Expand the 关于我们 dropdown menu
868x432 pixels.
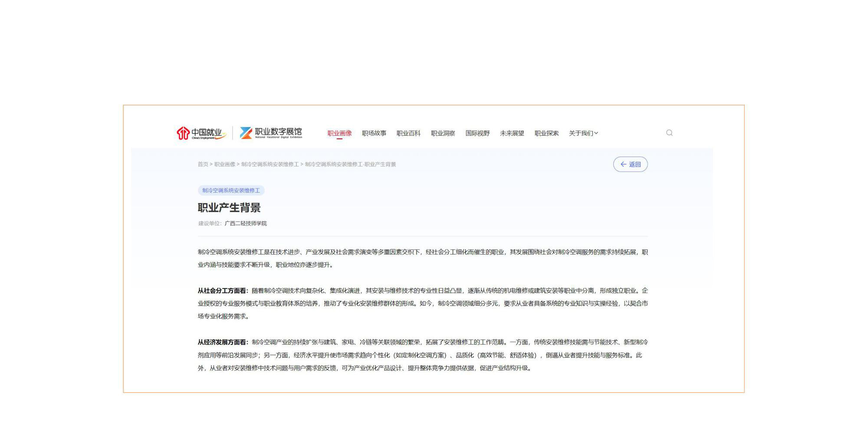coord(583,133)
